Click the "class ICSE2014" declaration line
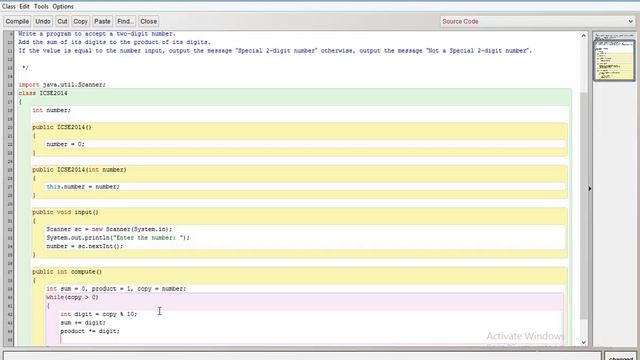This screenshot has height=360, width=640. tap(43, 93)
